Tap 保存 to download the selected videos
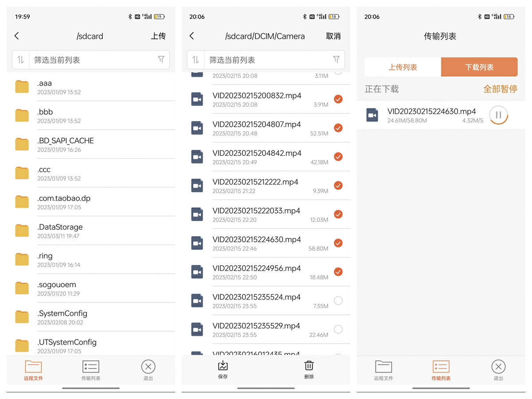Image resolution: width=532 pixels, height=399 pixels. 223,370
